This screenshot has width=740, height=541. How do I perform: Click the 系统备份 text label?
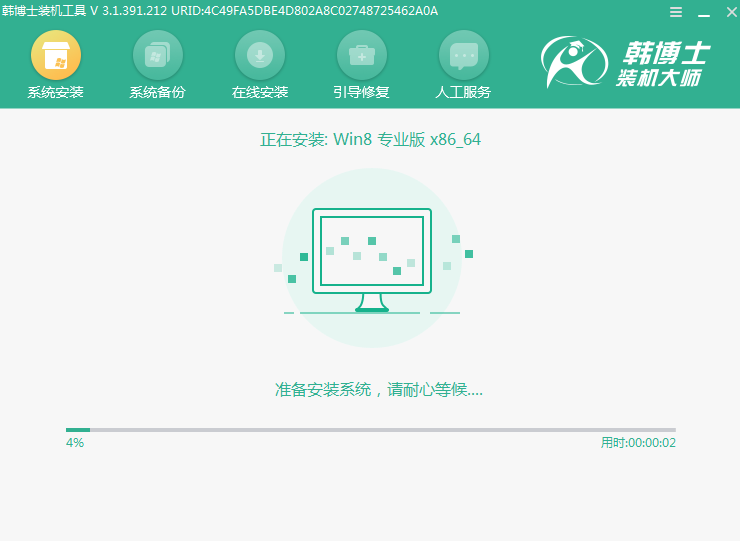click(158, 93)
